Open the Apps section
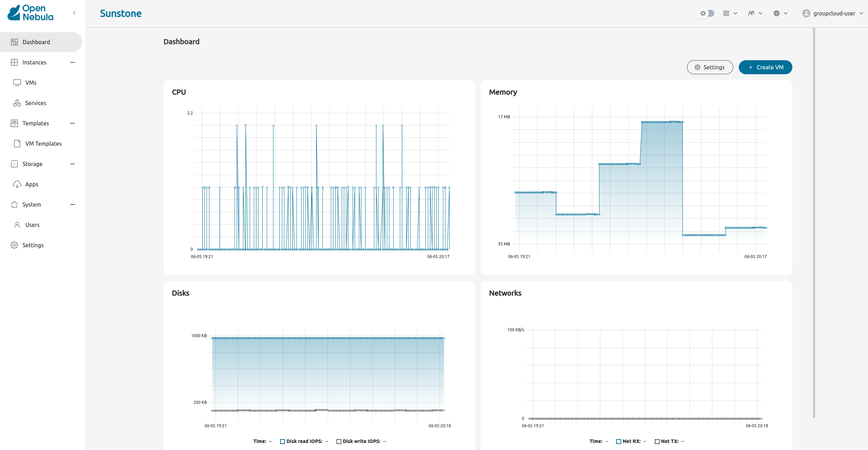This screenshot has height=450, width=868. [x=31, y=184]
